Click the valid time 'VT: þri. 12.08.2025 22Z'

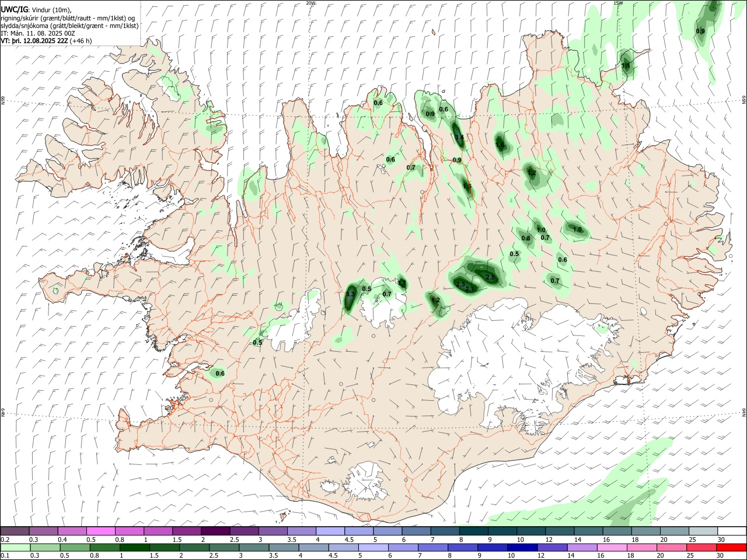pos(34,41)
